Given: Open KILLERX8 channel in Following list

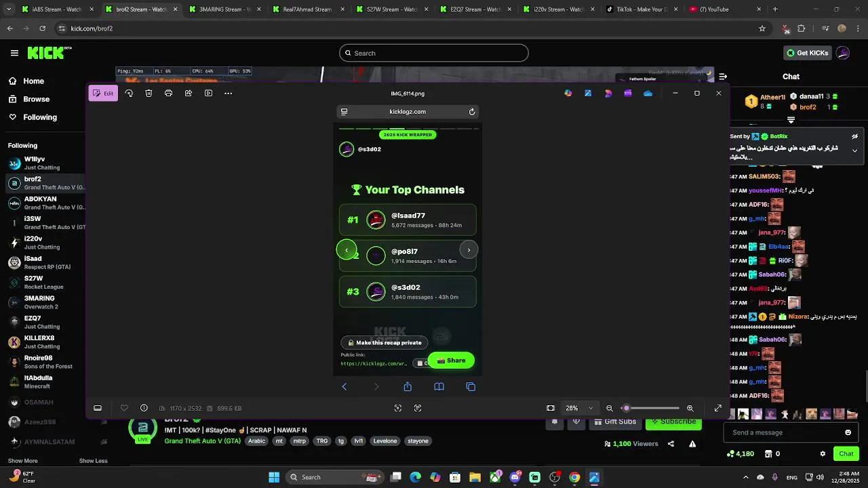Looking at the screenshot, I should coord(43,342).
